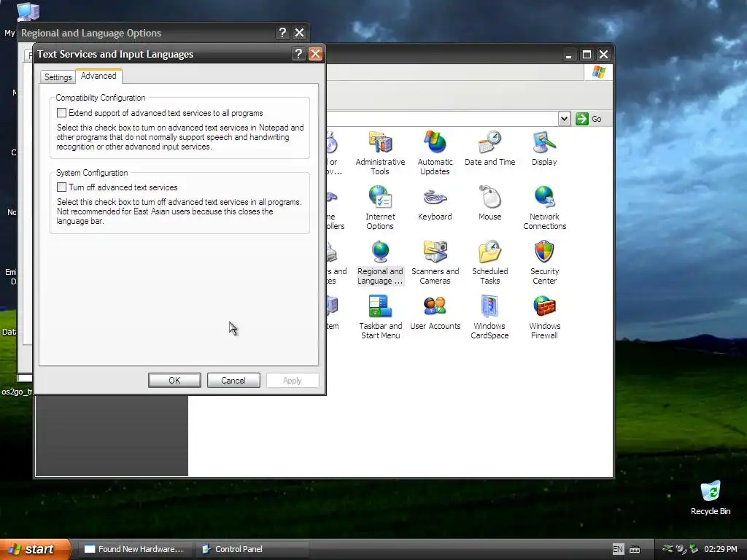The width and height of the screenshot is (747, 560).
Task: Select Recycle Bin on desktop
Action: (x=711, y=498)
